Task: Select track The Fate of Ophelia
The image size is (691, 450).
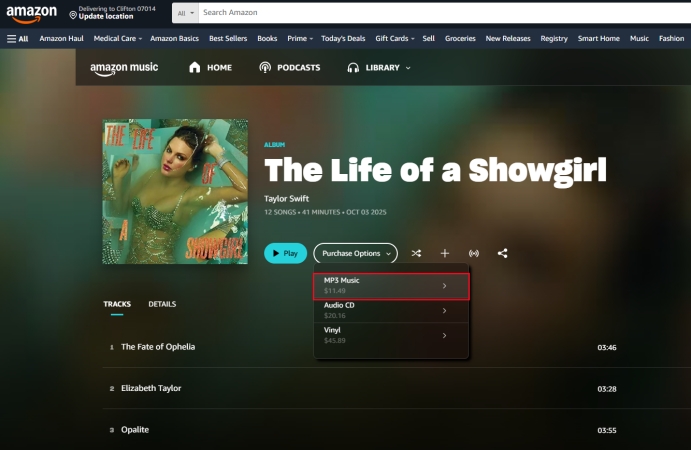Action: pyautogui.click(x=158, y=347)
